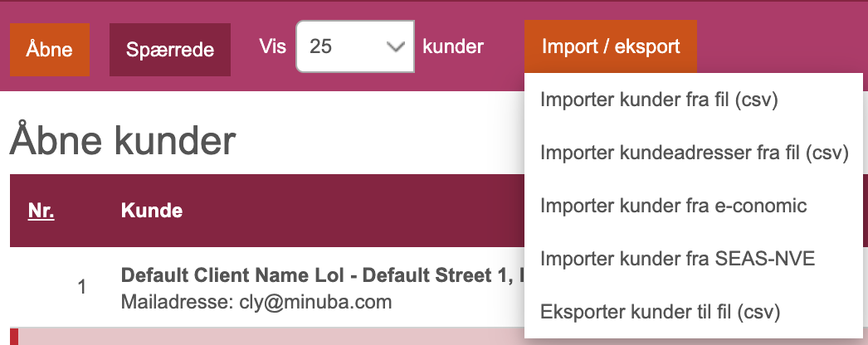Screen dimensions: 868x345
Task: Click the orange Åbne filter button
Action: (x=49, y=50)
